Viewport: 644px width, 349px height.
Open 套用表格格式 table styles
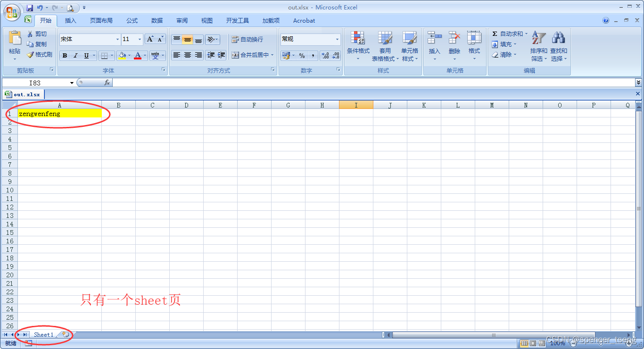(385, 46)
